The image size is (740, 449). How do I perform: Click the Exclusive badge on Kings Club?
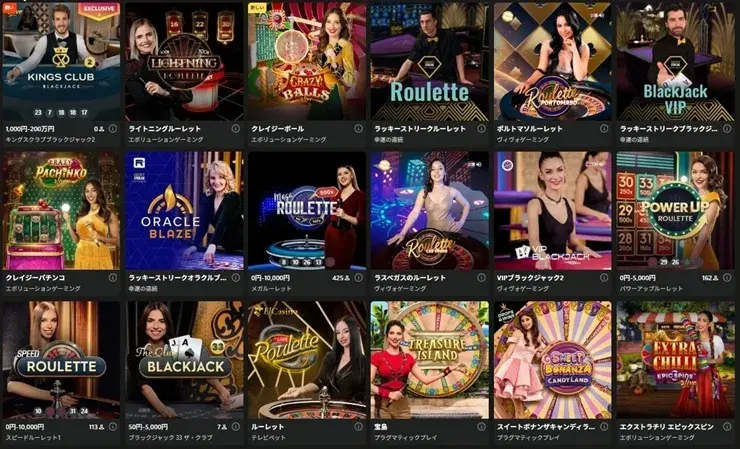pos(99,9)
